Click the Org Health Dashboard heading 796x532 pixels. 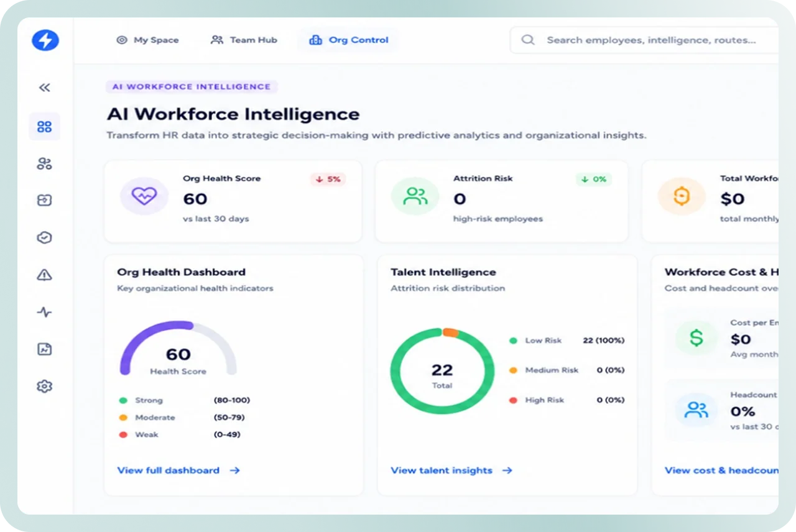point(181,272)
